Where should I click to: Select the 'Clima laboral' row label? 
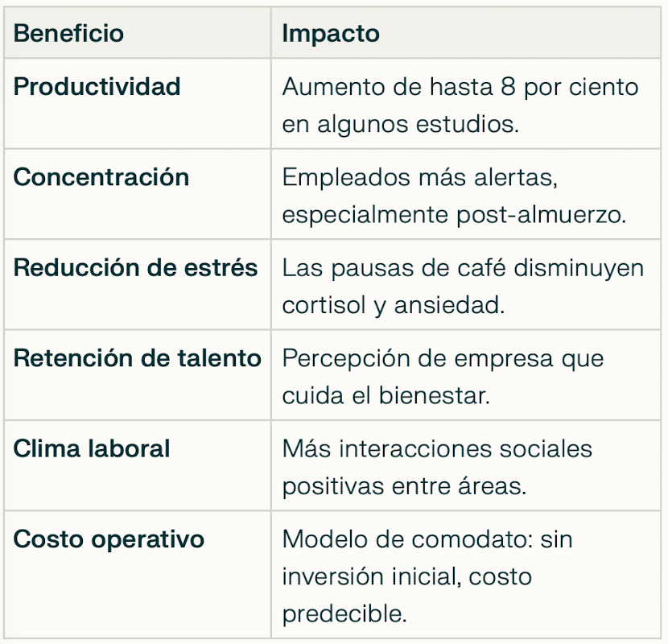92,448
